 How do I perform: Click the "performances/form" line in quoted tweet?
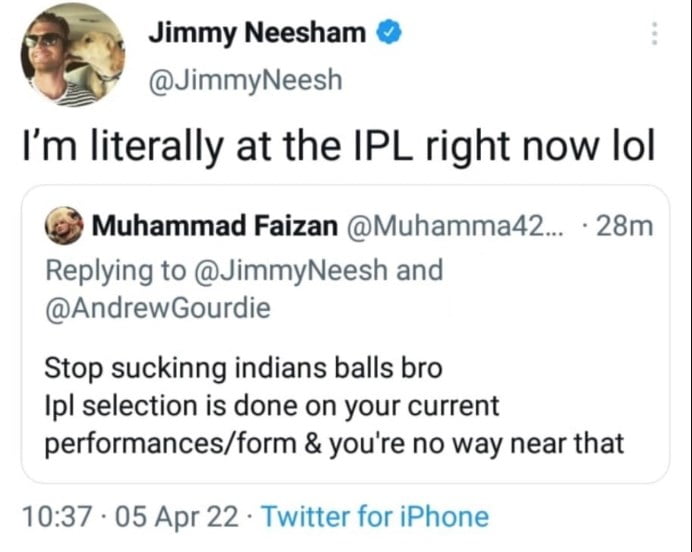click(x=333, y=443)
